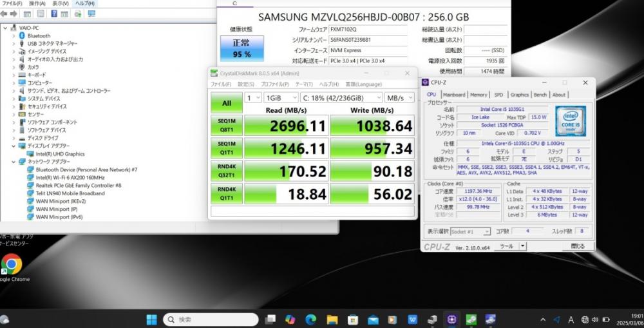Screen dimensions: 644x328
Task: Toggle the console tree toolbar icon in Device Manager
Action: 27,14
